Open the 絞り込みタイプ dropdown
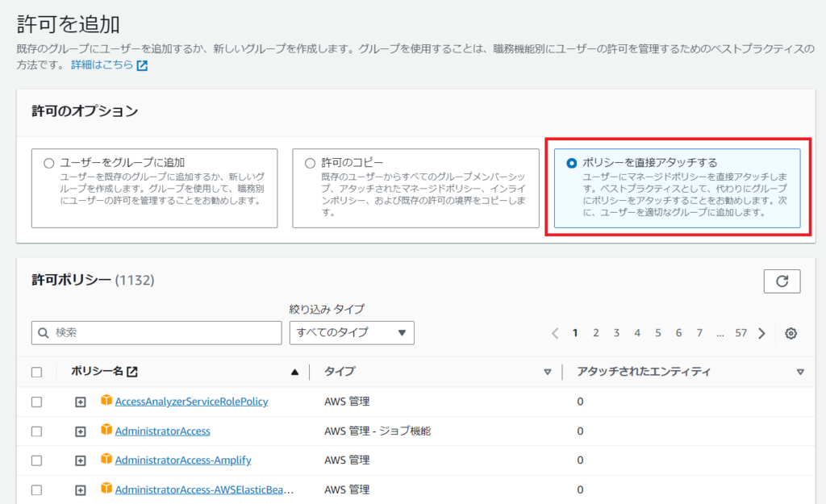The height and width of the screenshot is (504, 826). click(352, 332)
